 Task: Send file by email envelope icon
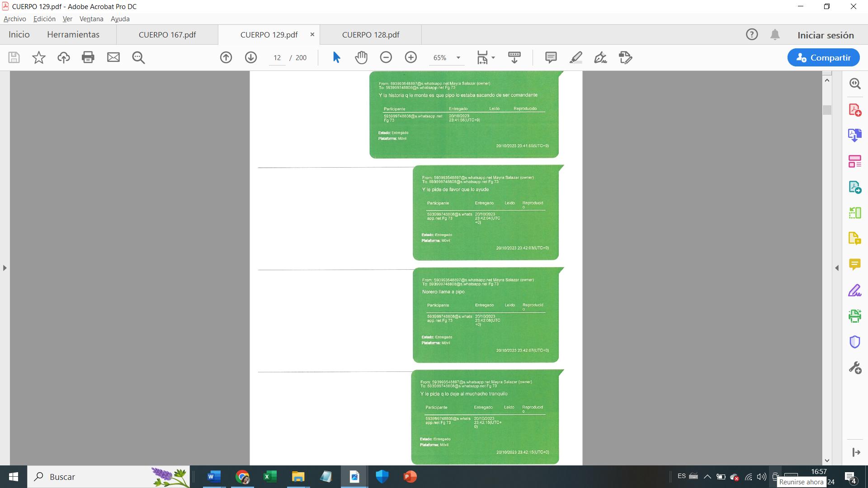pyautogui.click(x=113, y=57)
